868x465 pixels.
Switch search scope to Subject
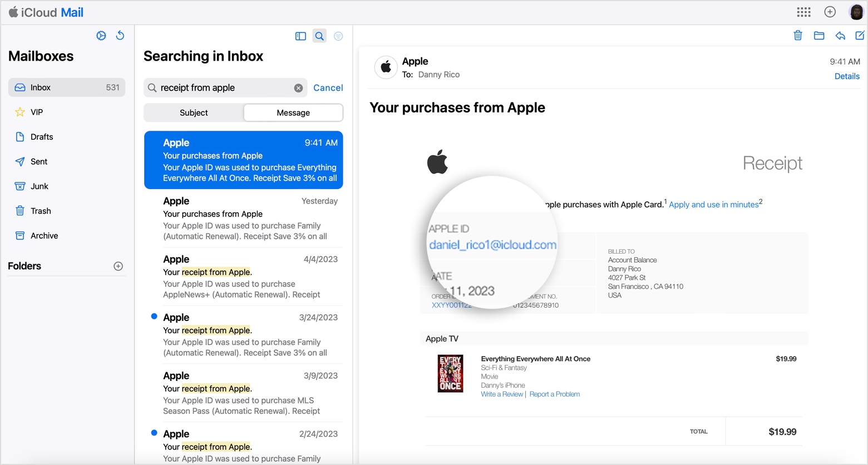tap(194, 113)
